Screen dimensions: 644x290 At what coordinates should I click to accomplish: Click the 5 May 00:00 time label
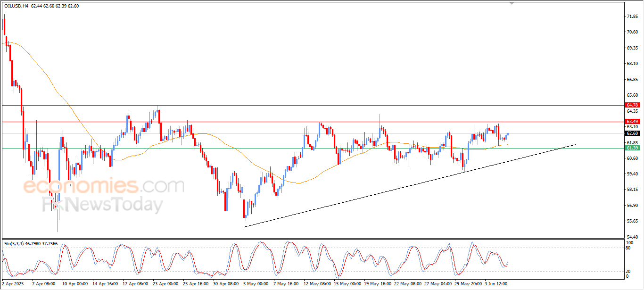256,284
